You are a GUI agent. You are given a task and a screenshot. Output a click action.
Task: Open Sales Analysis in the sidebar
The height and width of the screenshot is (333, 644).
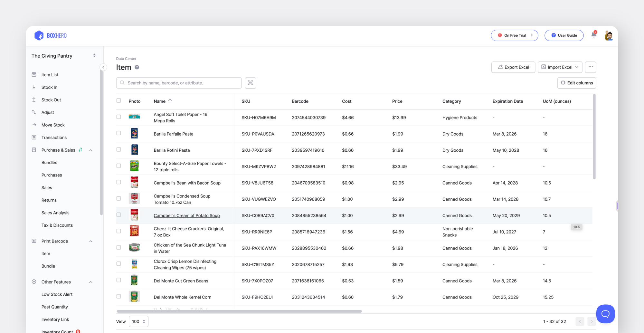[x=55, y=213]
